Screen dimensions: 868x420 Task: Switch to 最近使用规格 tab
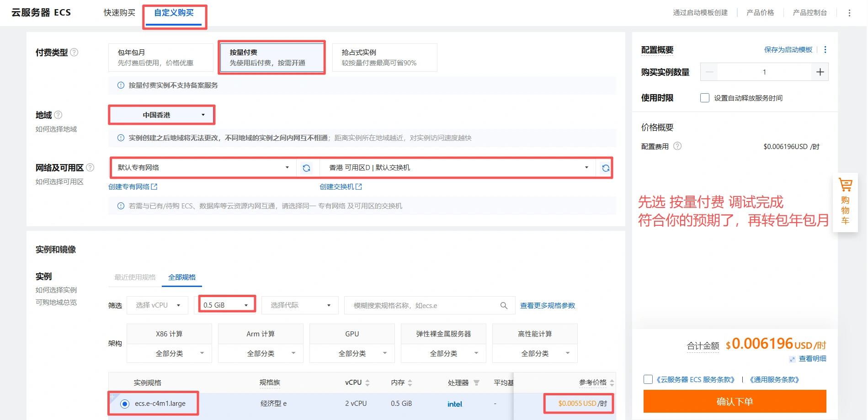pos(135,277)
